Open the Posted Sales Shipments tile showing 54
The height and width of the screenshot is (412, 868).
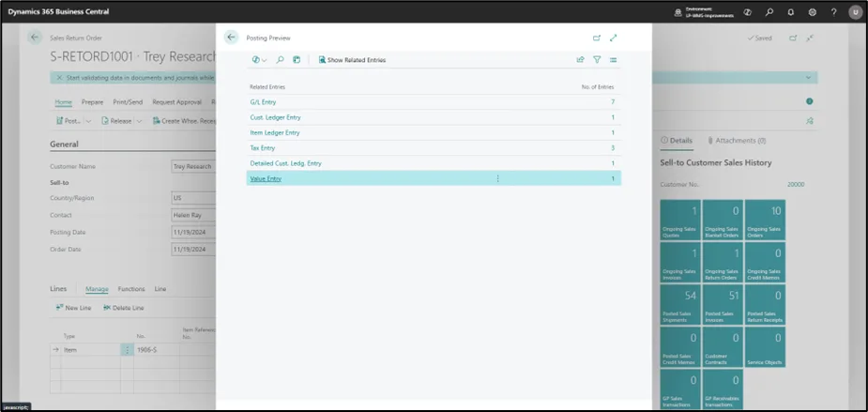click(x=680, y=305)
